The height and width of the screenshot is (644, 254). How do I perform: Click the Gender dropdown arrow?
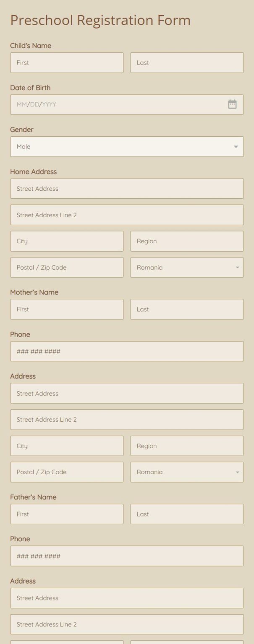(236, 146)
